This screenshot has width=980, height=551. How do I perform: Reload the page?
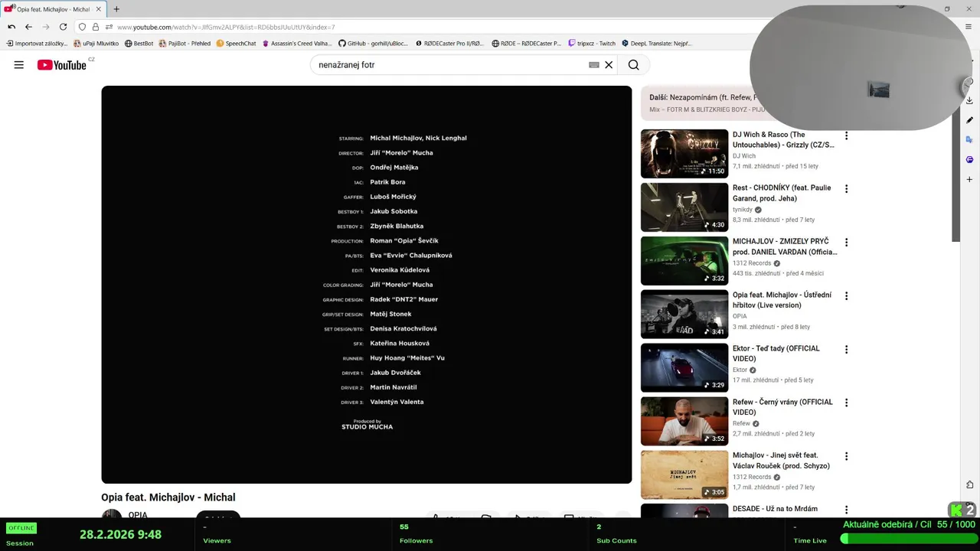point(63,27)
